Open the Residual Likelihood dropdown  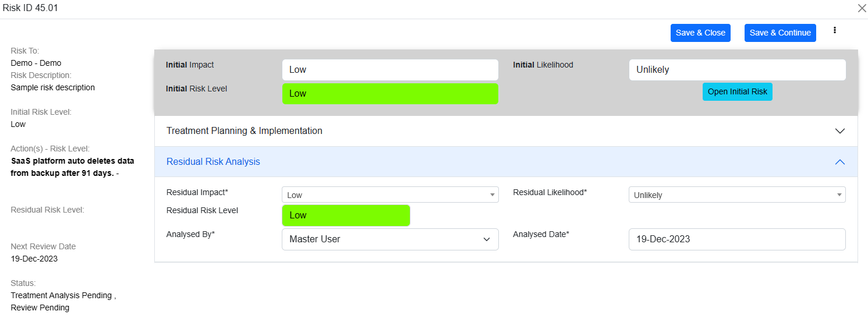coord(736,195)
